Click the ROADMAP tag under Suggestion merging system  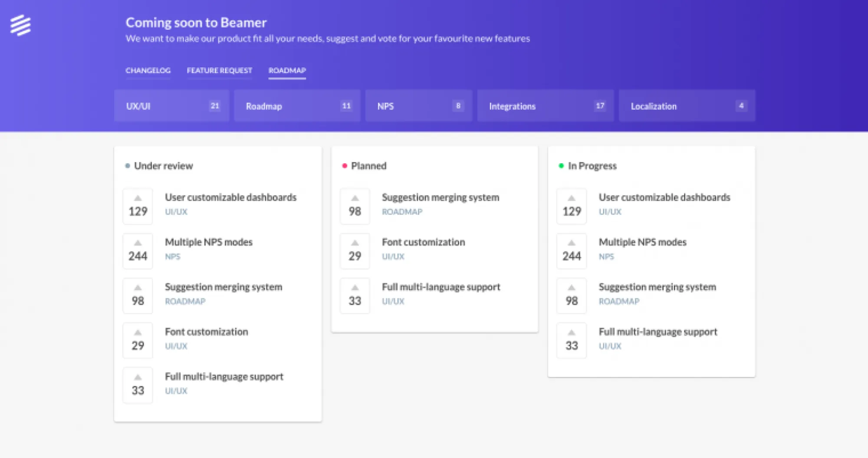[185, 301]
